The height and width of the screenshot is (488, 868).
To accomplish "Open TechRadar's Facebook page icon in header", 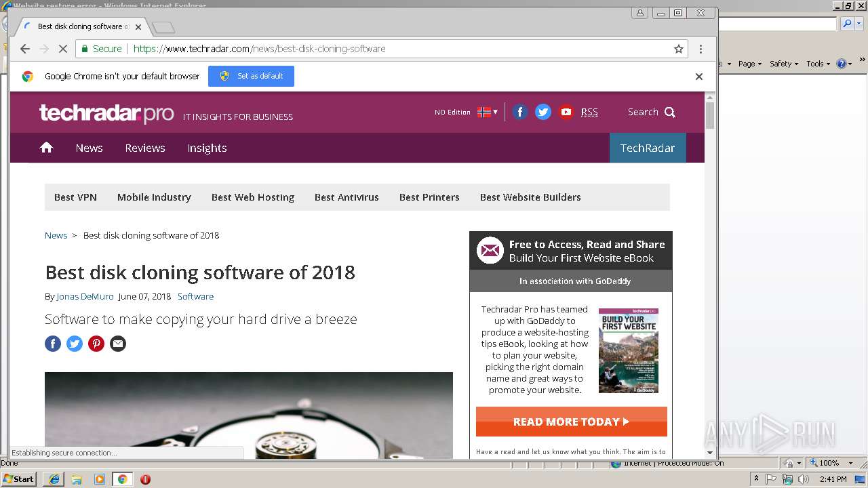I will pyautogui.click(x=519, y=112).
